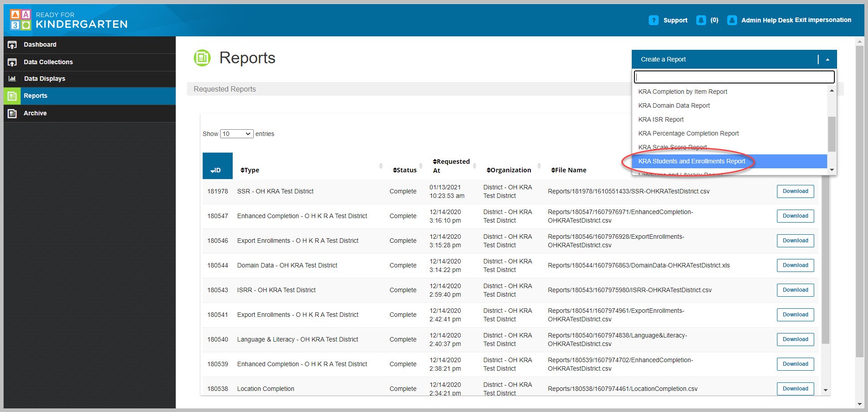Click the 12/14/2020 2:59:40 pm timestamp
This screenshot has width=868, height=412.
[445, 290]
